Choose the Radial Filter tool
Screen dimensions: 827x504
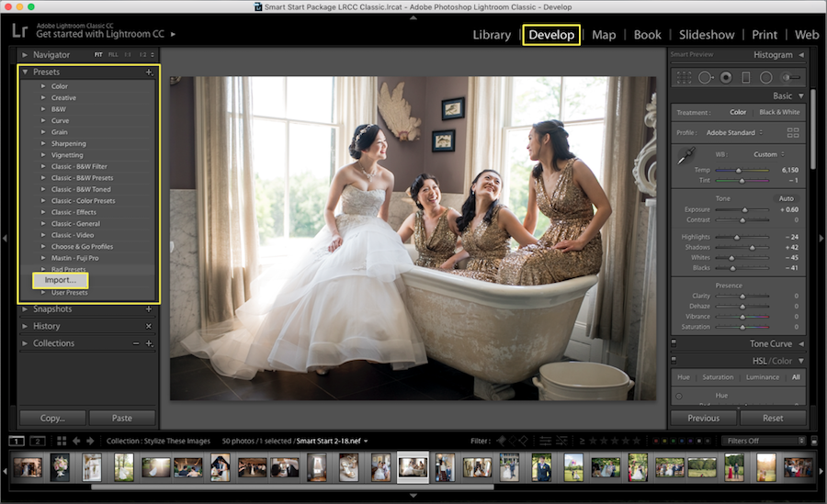pos(765,78)
